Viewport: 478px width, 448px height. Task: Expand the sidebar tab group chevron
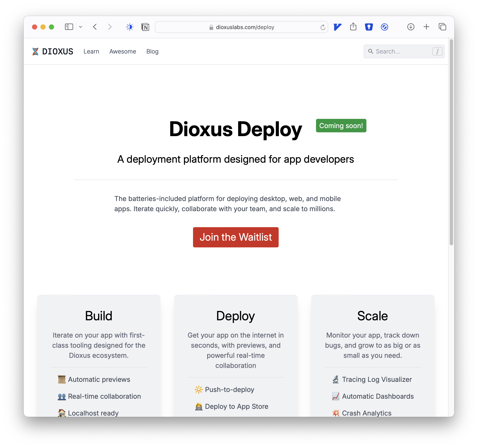pos(81,27)
